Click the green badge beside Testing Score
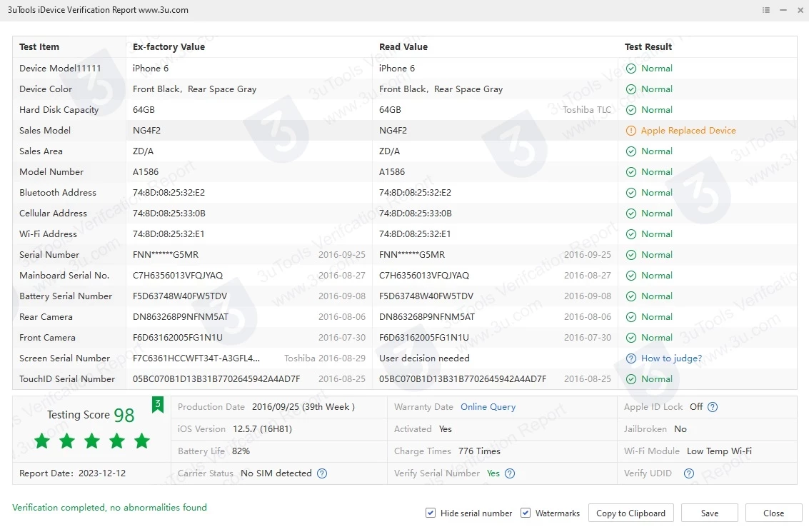Screen dimensions: 809x532 (158, 406)
